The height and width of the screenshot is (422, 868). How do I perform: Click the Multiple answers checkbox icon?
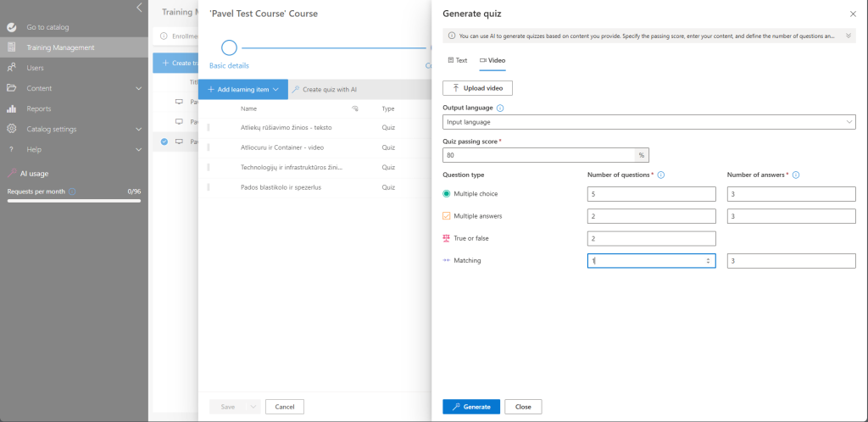(x=447, y=216)
